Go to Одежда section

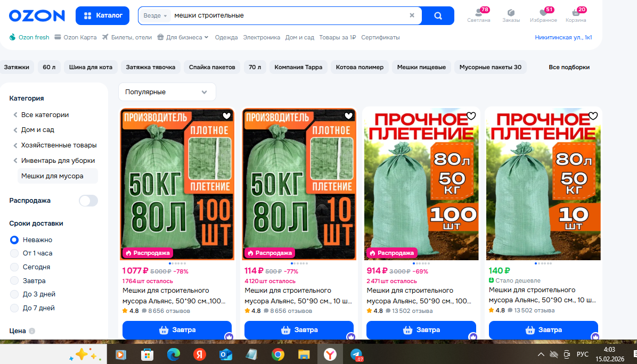pyautogui.click(x=226, y=37)
